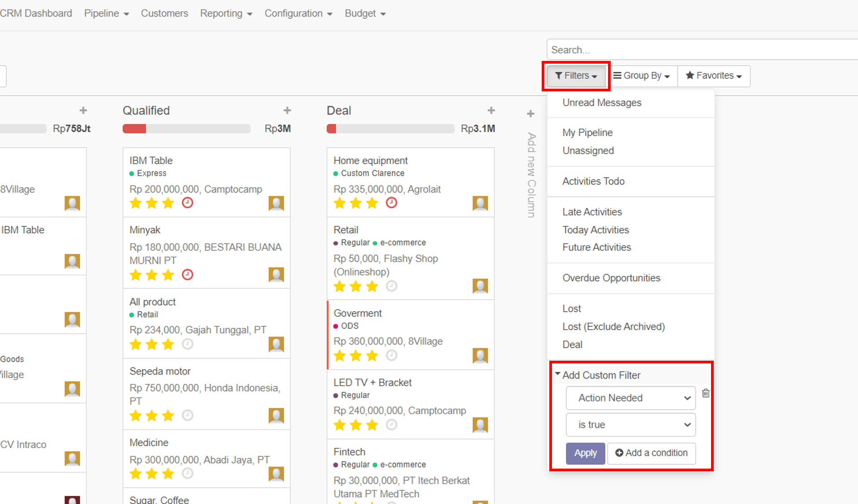The image size is (858, 504).
Task: Go to Customers menu
Action: [164, 13]
